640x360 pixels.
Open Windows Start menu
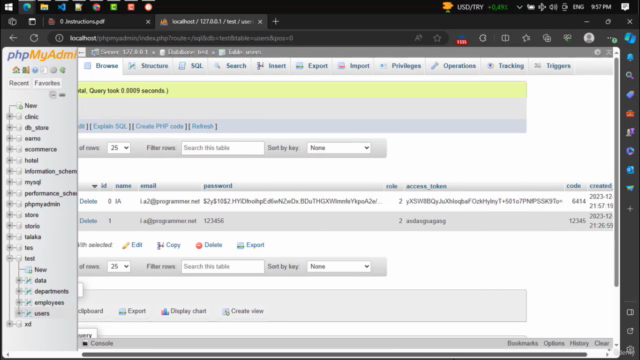pyautogui.click(x=9, y=7)
